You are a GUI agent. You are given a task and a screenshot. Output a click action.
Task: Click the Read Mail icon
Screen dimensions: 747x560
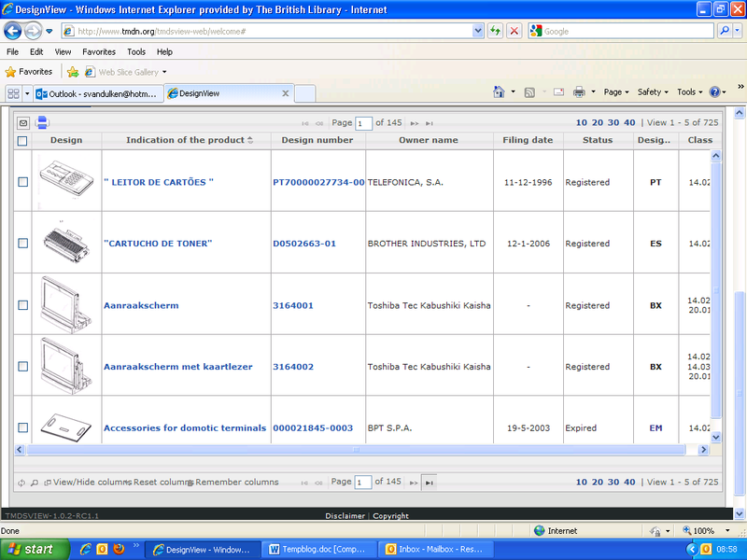click(558, 91)
